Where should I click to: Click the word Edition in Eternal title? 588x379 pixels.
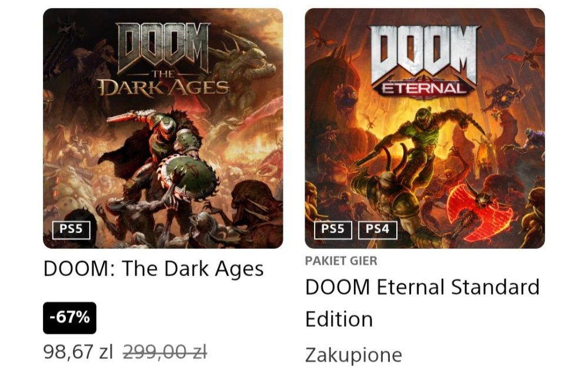[x=339, y=319]
